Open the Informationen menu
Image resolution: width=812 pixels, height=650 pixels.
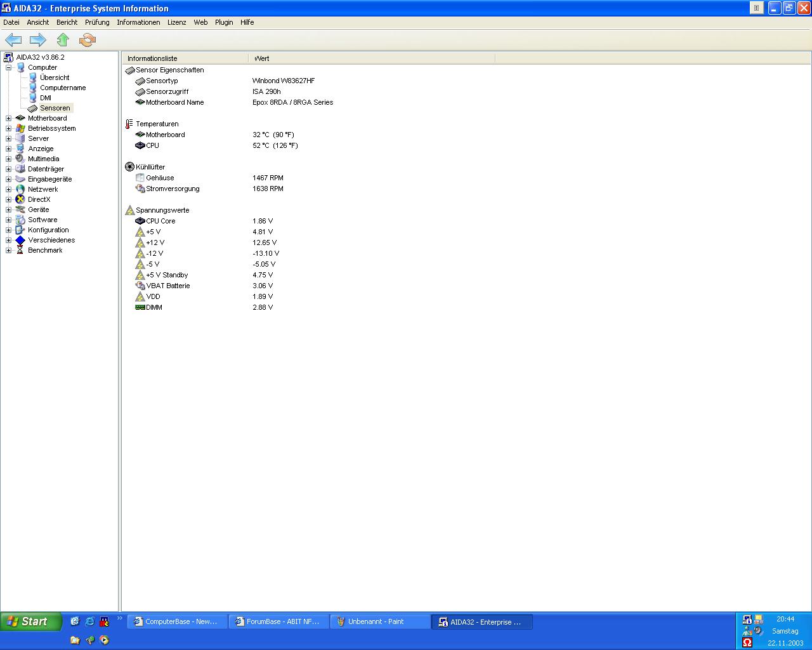pyautogui.click(x=138, y=22)
